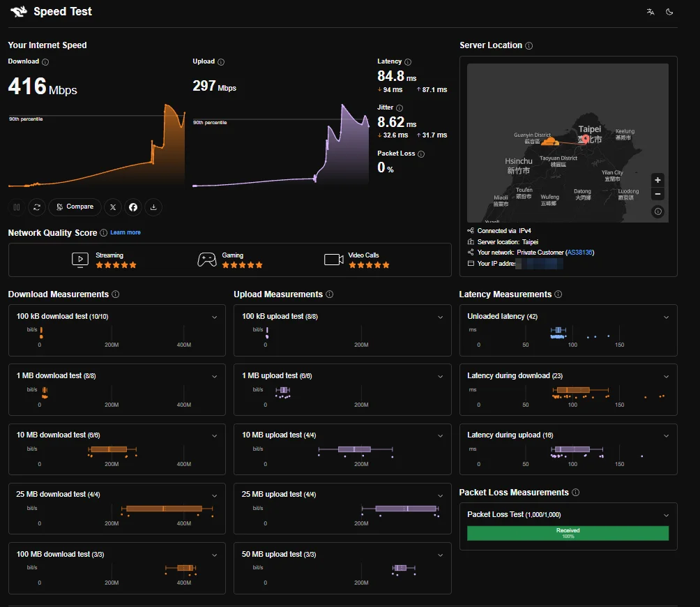Share results on X (Twitter)
Screen dimensions: 700x607
[x=113, y=207]
